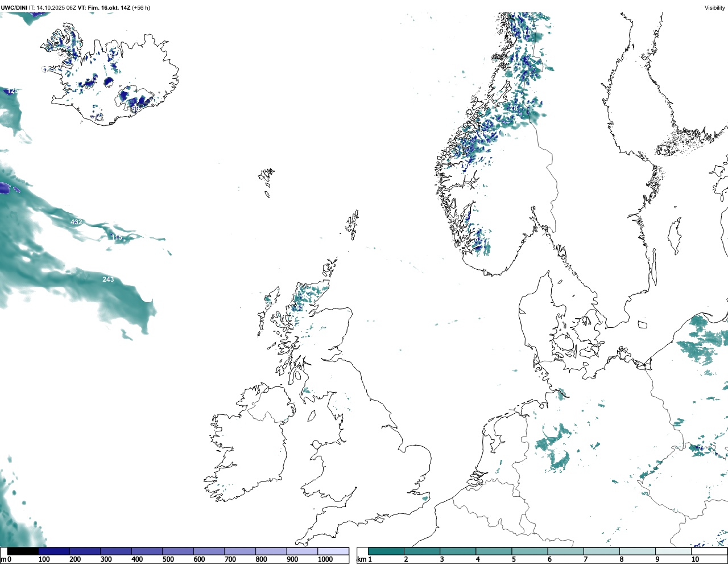The width and height of the screenshot is (728, 564).
Task: Select the dark blue 100–200 m legend swatch
Action: (x=54, y=551)
